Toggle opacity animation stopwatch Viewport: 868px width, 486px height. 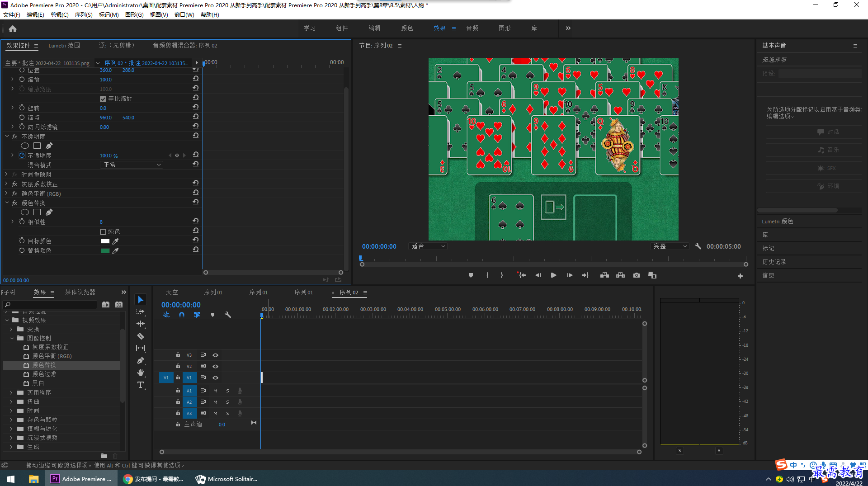(22, 155)
